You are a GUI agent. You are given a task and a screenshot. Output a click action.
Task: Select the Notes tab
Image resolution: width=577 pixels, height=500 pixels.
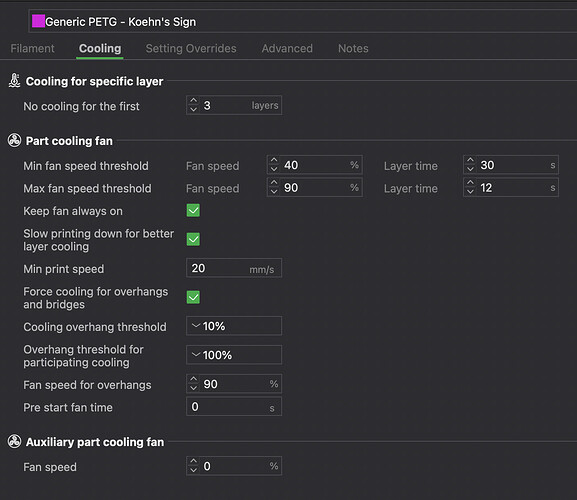tap(353, 49)
